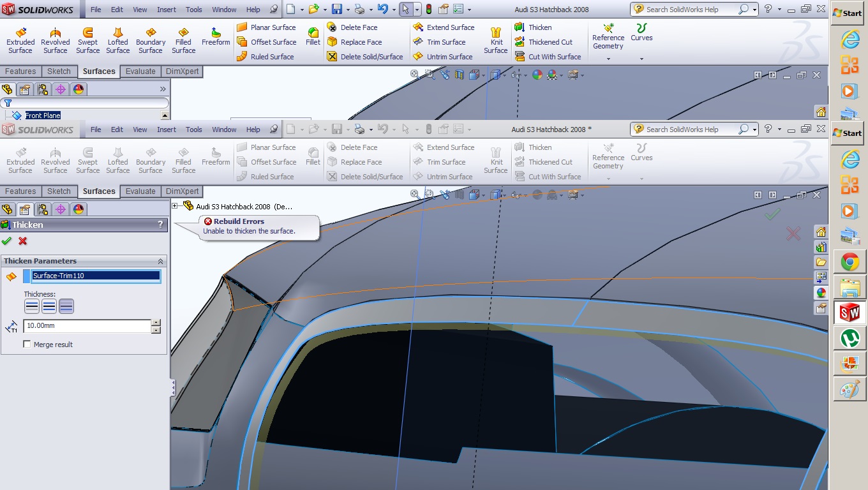Select the colored Extruded Surface tool
The image size is (868, 490).
click(x=20, y=41)
